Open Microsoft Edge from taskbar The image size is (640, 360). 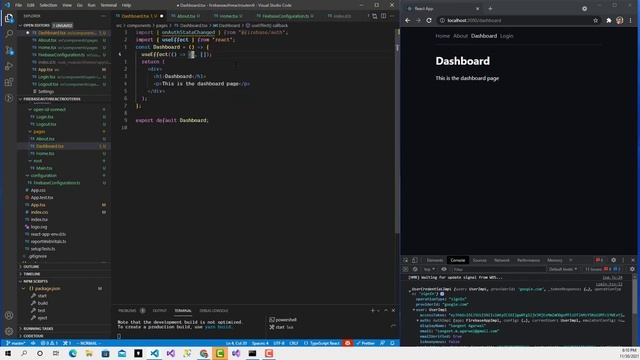pos(73,353)
